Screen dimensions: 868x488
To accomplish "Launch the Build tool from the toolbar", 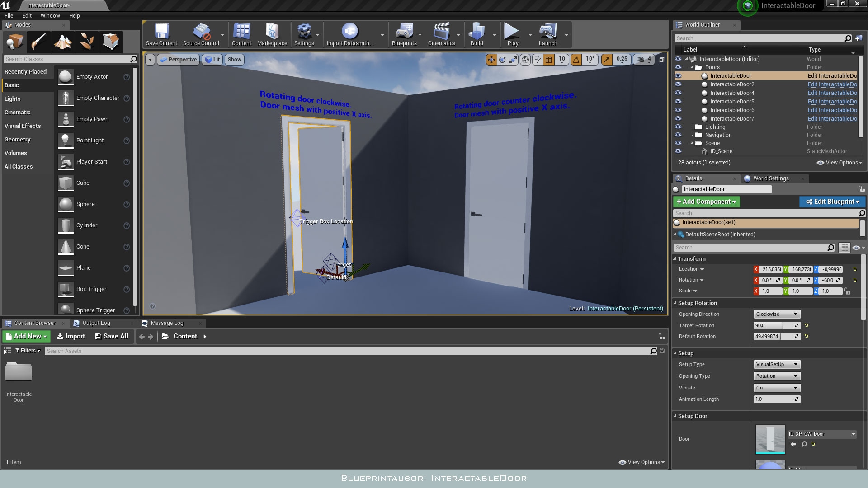I will tap(476, 34).
